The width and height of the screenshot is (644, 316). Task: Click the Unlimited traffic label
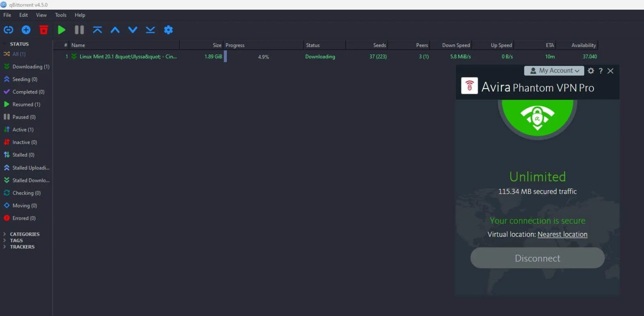pos(537,176)
